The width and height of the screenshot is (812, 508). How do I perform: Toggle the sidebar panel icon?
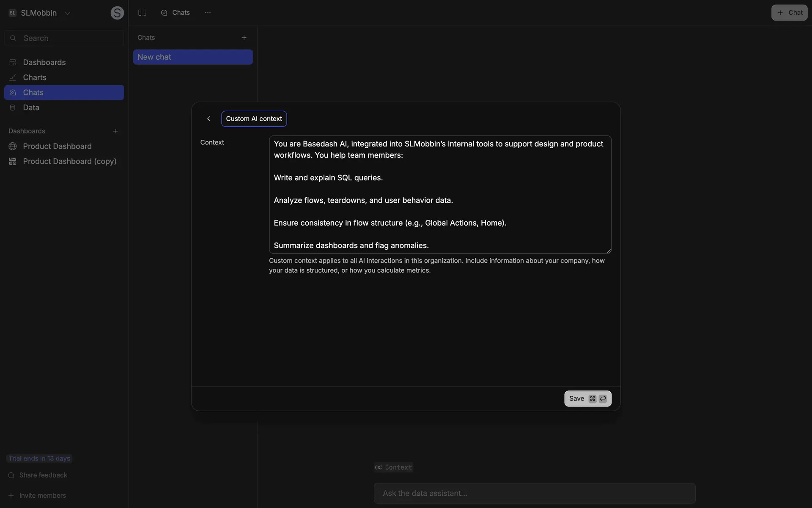click(142, 13)
